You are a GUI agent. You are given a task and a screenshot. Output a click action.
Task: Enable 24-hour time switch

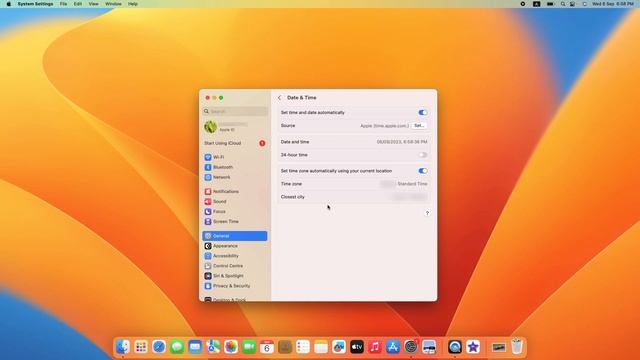tap(422, 155)
